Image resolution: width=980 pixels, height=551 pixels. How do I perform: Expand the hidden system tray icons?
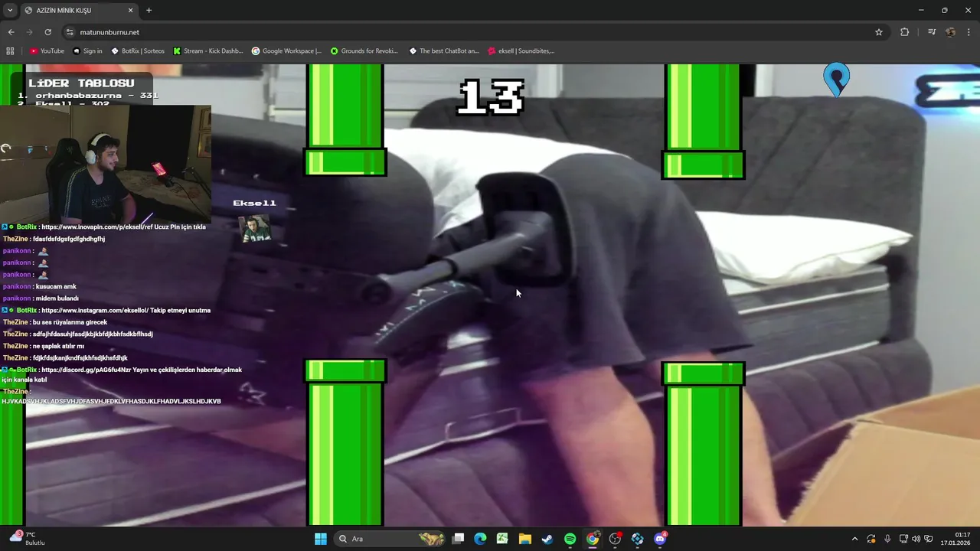tap(854, 539)
